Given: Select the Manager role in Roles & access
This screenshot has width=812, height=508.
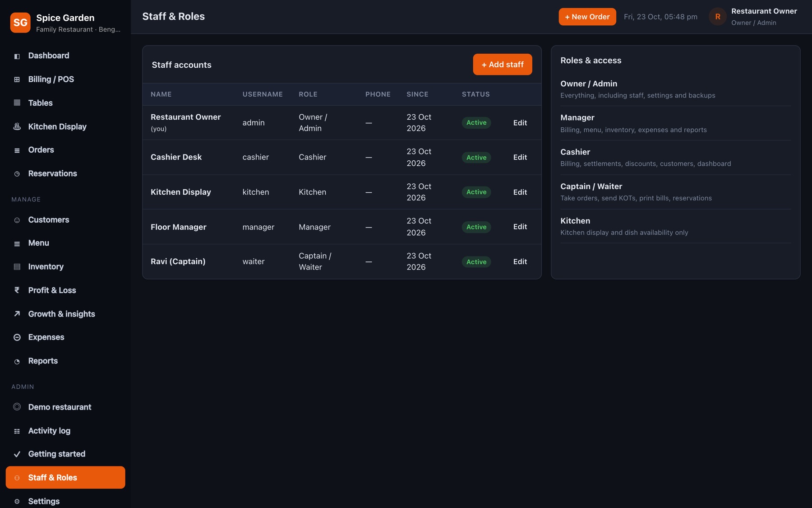Looking at the screenshot, I should tap(675, 123).
